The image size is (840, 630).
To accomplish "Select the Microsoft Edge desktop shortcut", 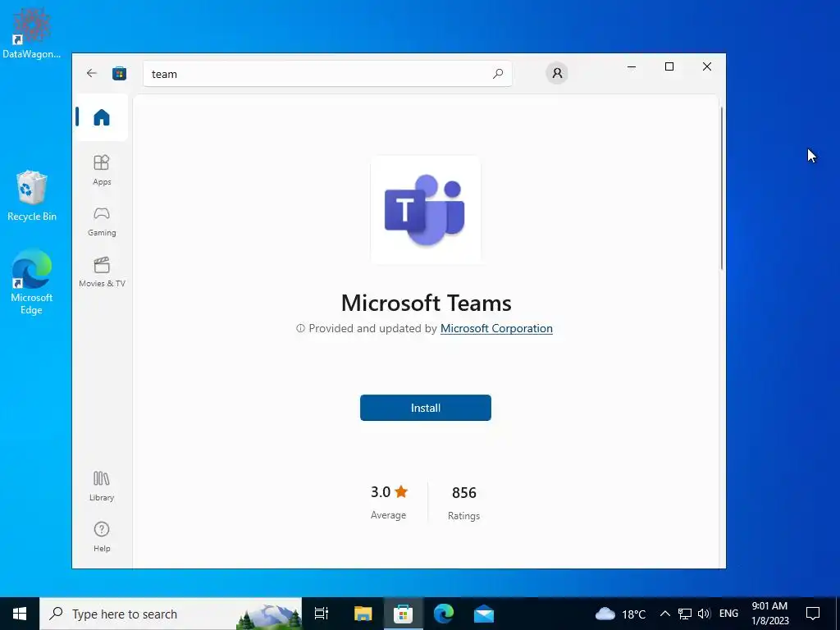I will point(32,282).
